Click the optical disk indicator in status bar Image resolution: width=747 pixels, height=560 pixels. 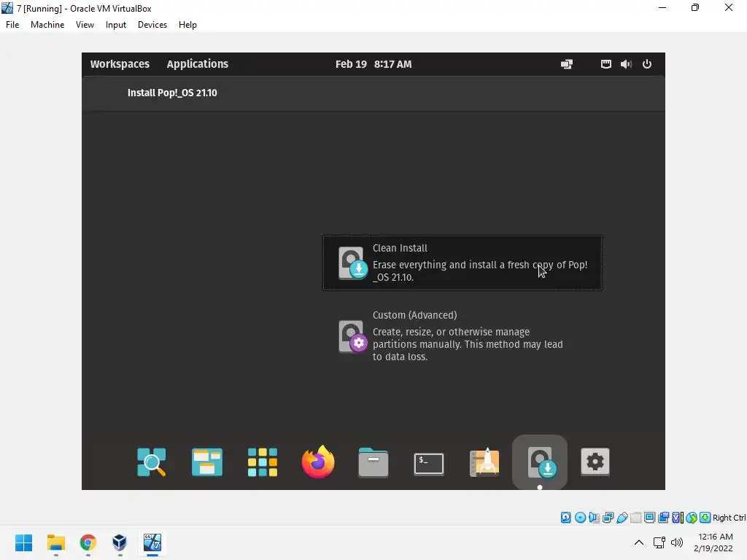(580, 518)
